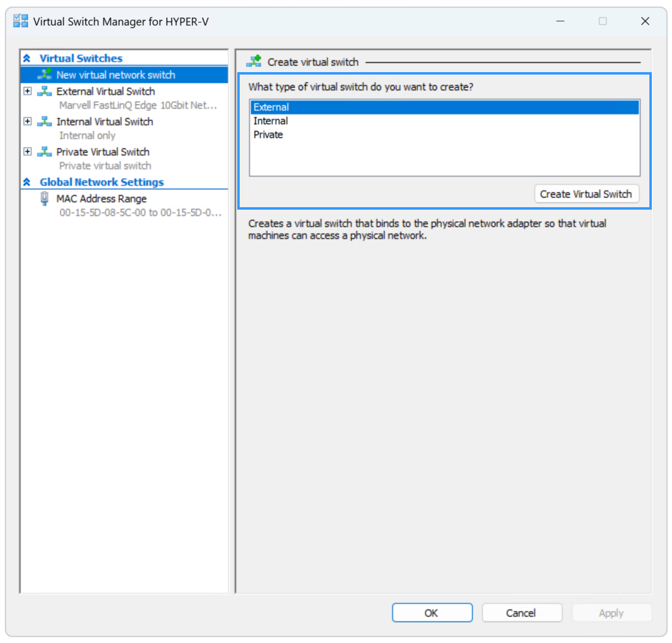Image resolution: width=672 pixels, height=643 pixels.
Task: Collapse the Global Network Settings section chevron
Action: [27, 182]
